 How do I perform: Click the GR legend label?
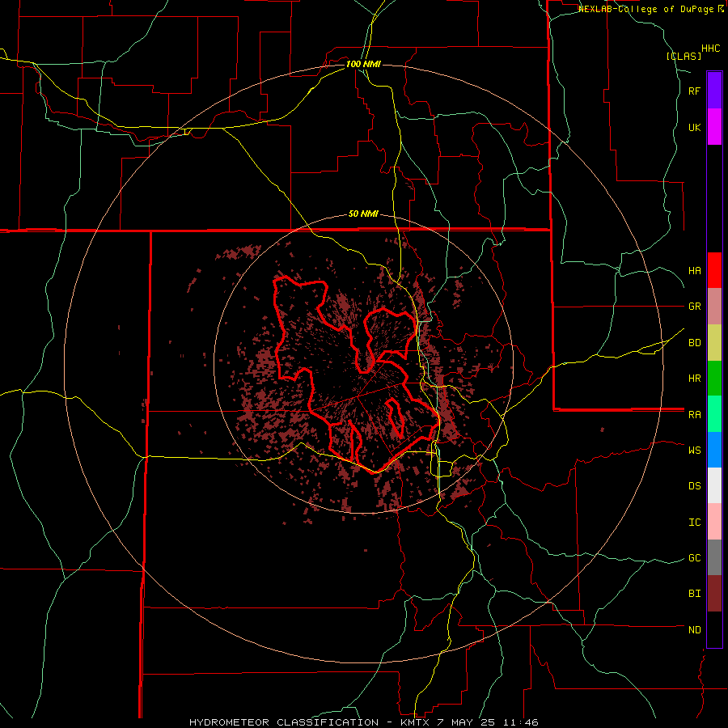(695, 307)
